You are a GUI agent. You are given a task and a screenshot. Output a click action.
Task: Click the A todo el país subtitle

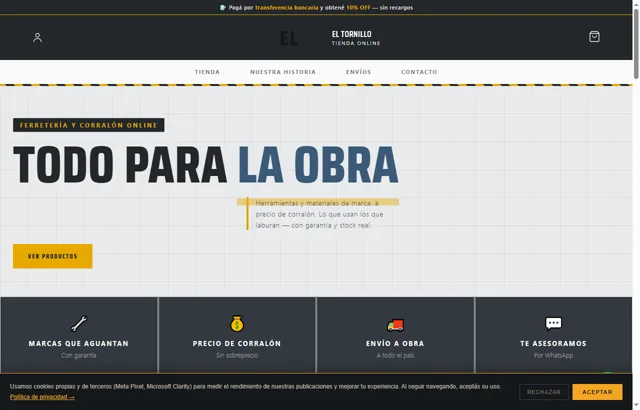395,355
